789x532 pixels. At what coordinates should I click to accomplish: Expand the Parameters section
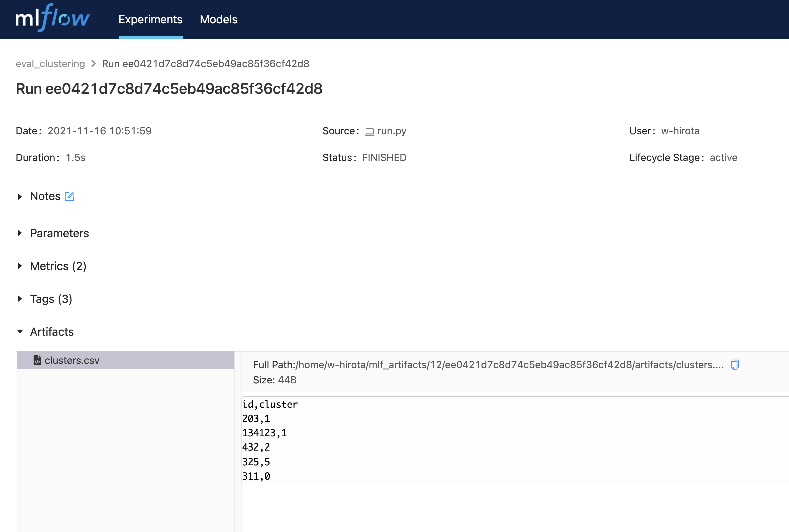pyautogui.click(x=20, y=233)
